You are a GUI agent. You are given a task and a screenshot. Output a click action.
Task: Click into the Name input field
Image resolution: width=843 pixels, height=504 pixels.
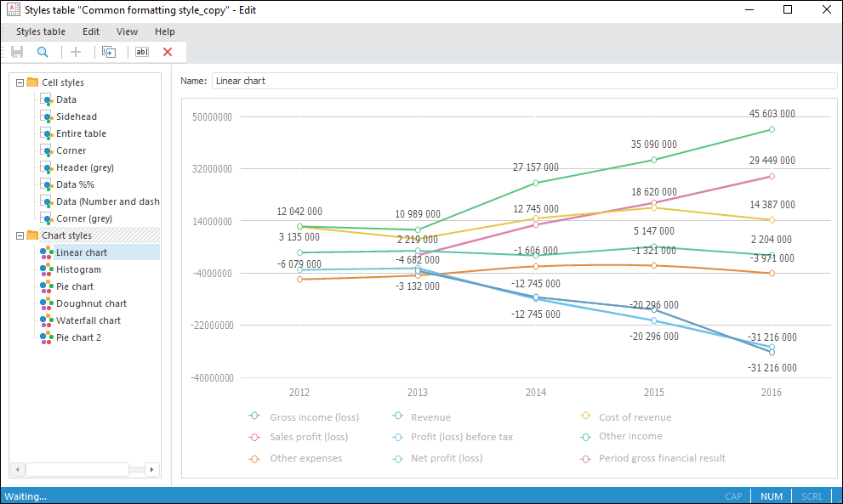click(x=523, y=81)
